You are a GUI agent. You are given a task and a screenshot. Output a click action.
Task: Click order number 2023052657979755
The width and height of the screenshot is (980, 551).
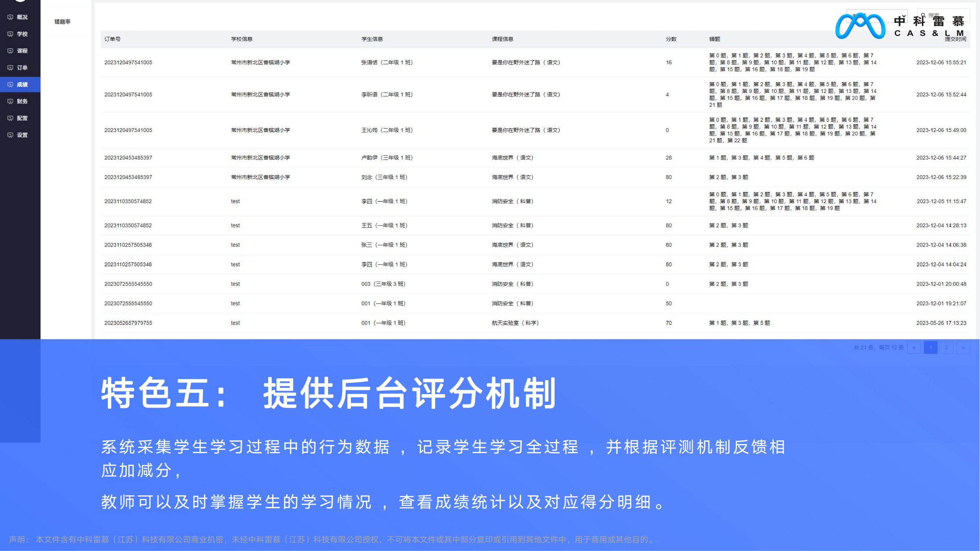point(128,323)
